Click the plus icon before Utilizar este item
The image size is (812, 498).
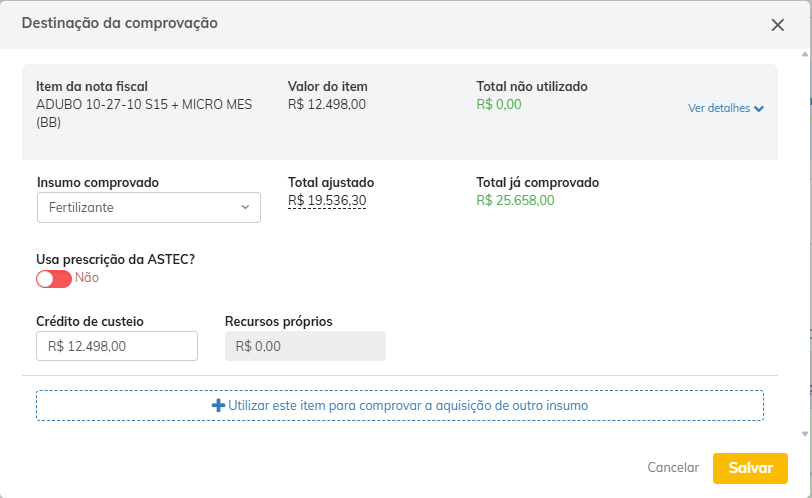click(x=218, y=406)
